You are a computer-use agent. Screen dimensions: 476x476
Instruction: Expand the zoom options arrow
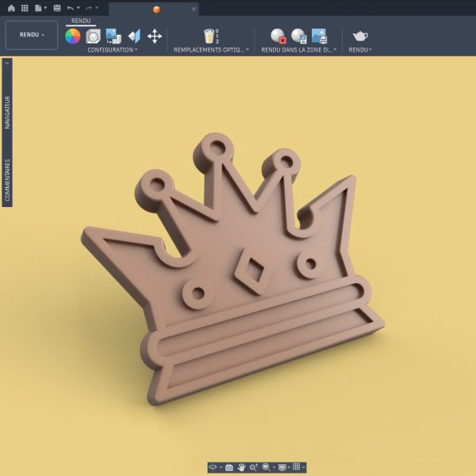click(x=274, y=467)
